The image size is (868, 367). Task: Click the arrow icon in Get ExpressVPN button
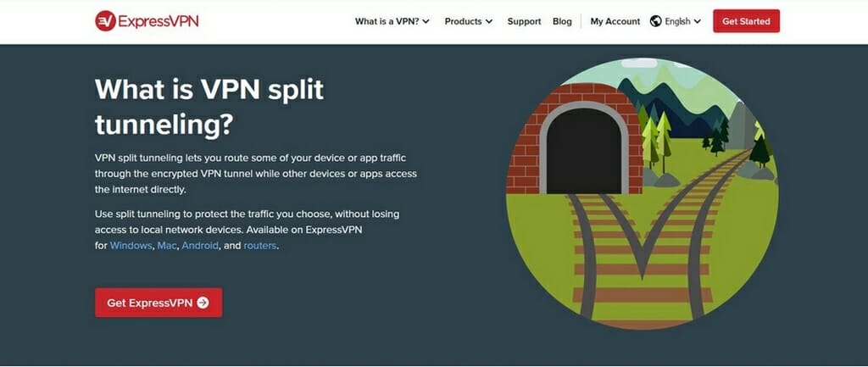(x=203, y=303)
